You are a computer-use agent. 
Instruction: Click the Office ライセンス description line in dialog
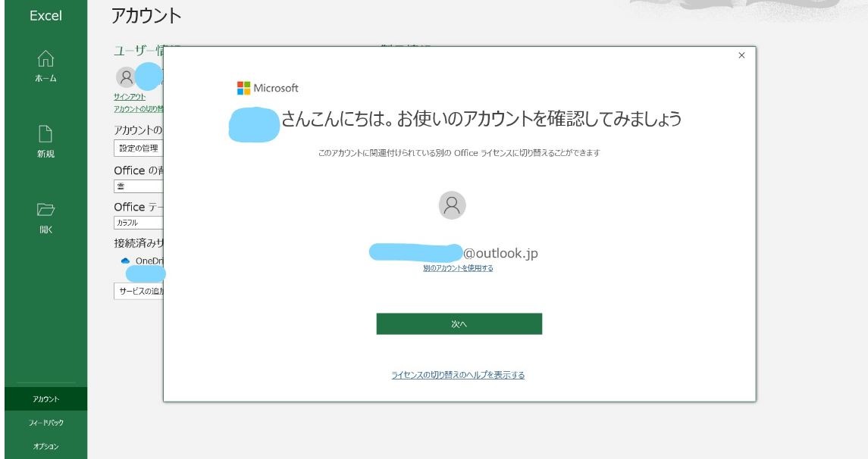click(459, 153)
